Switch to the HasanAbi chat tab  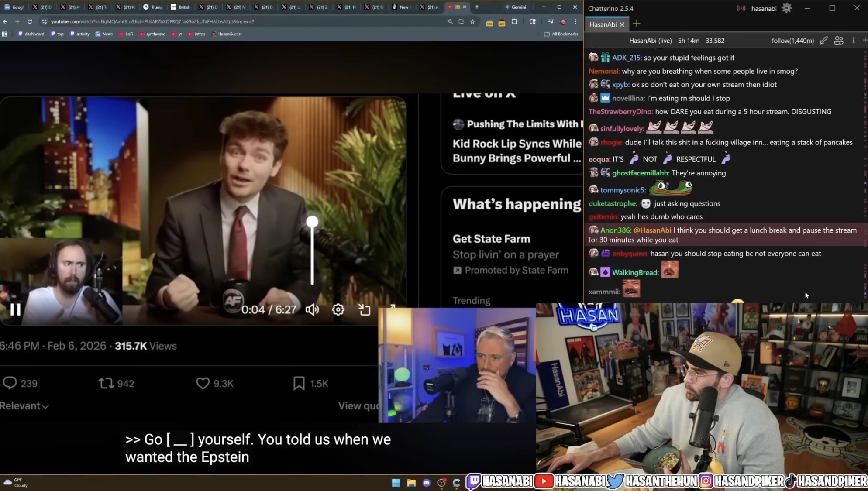click(603, 24)
